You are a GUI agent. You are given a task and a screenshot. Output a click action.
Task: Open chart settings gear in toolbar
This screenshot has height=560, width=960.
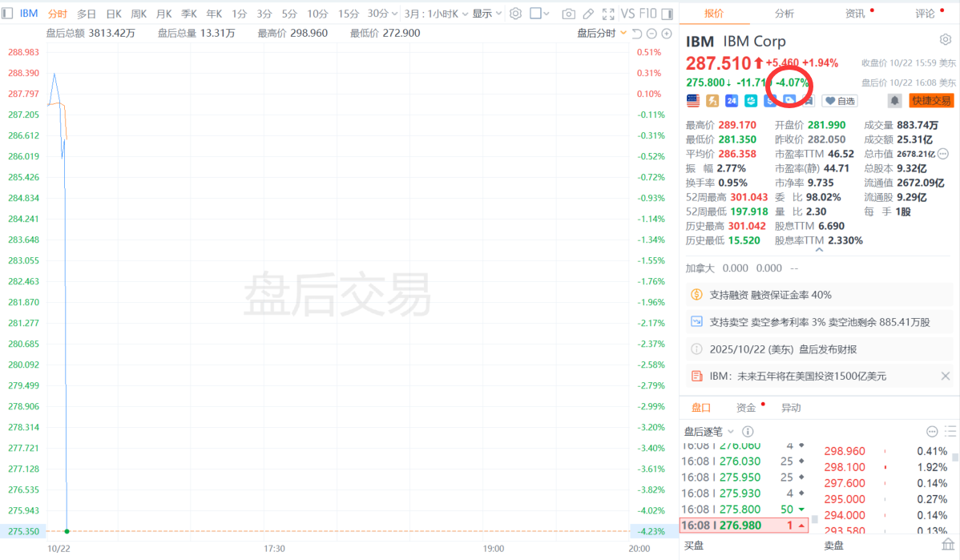515,14
